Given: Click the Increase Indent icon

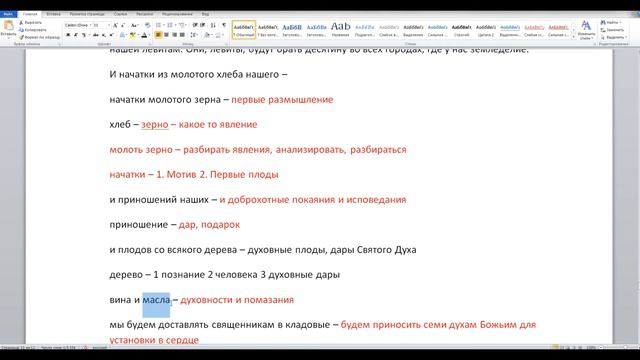Looking at the screenshot, I should pos(202,25).
